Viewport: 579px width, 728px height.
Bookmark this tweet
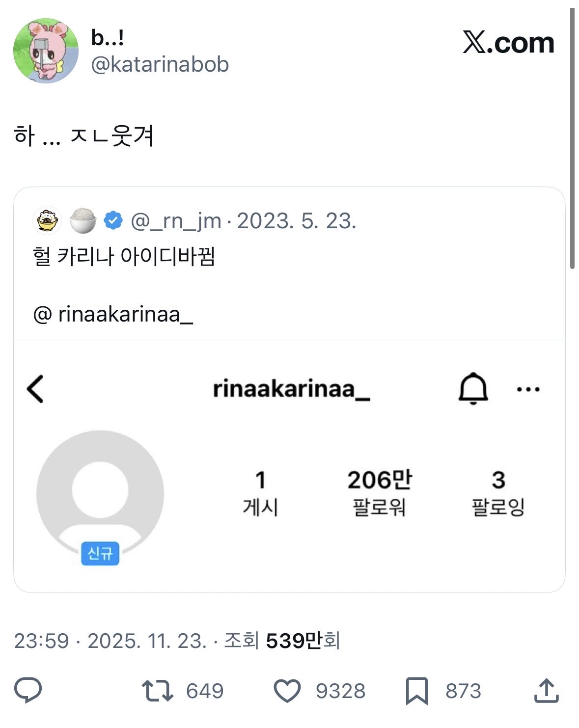[416, 691]
